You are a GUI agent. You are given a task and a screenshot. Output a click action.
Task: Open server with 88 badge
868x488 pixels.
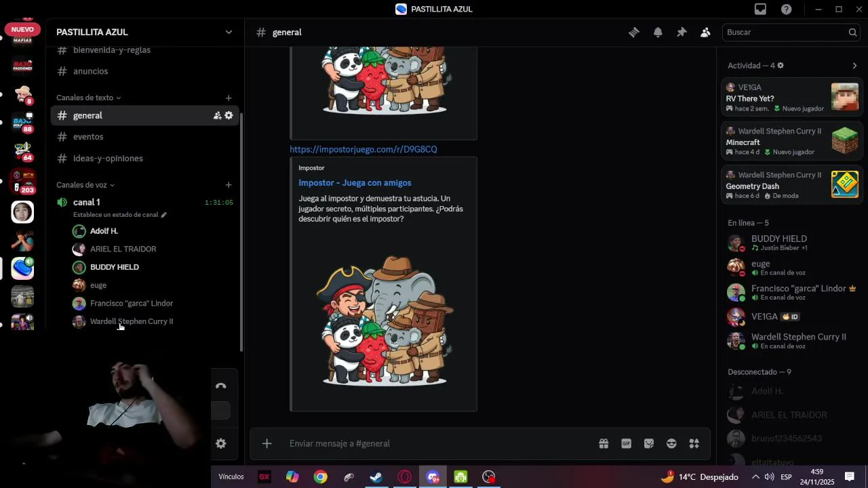[22, 123]
